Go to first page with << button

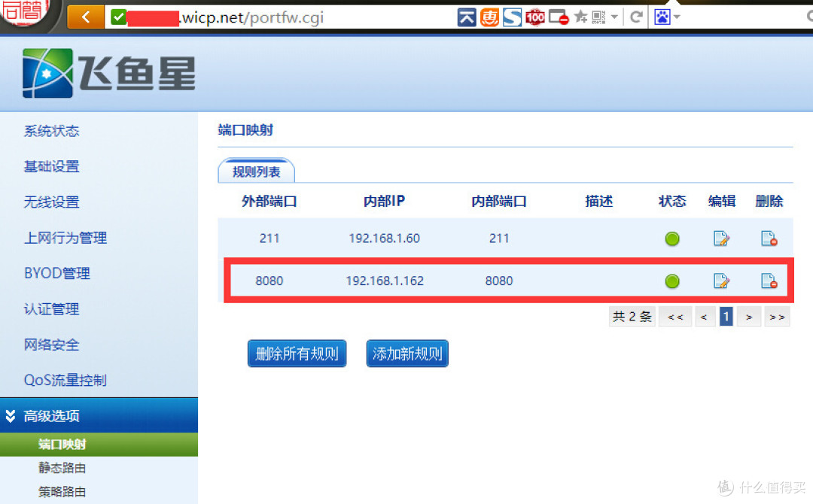coord(675,317)
